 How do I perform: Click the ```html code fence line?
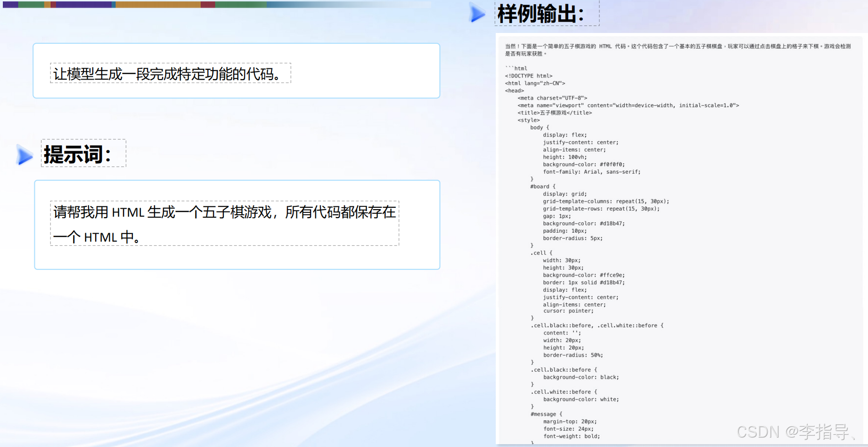(516, 68)
